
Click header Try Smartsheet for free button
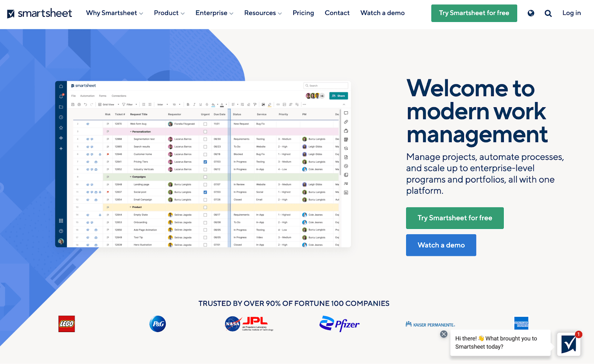click(x=474, y=13)
